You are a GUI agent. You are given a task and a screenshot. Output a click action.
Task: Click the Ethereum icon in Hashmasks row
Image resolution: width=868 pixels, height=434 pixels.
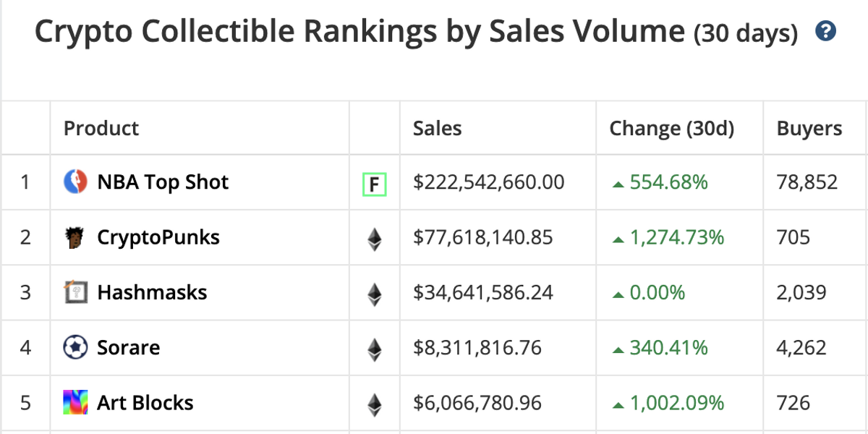click(374, 294)
